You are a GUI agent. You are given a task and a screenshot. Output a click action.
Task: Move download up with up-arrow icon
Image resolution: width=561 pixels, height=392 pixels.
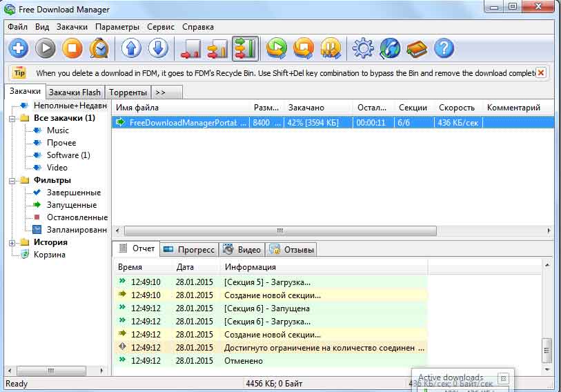pyautogui.click(x=131, y=48)
